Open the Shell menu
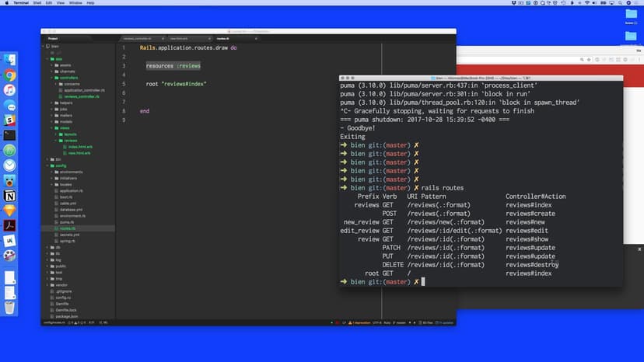Screen dimensions: 644x362 point(37,3)
